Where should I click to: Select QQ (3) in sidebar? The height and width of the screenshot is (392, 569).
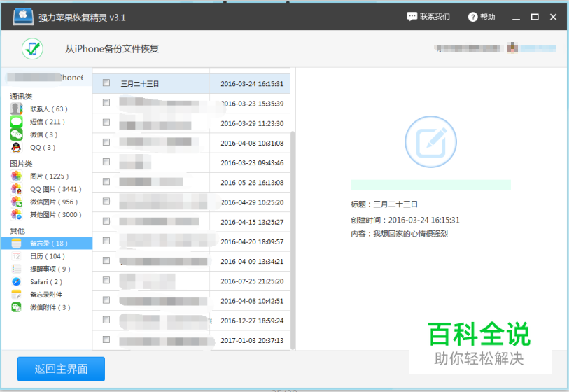pos(43,148)
